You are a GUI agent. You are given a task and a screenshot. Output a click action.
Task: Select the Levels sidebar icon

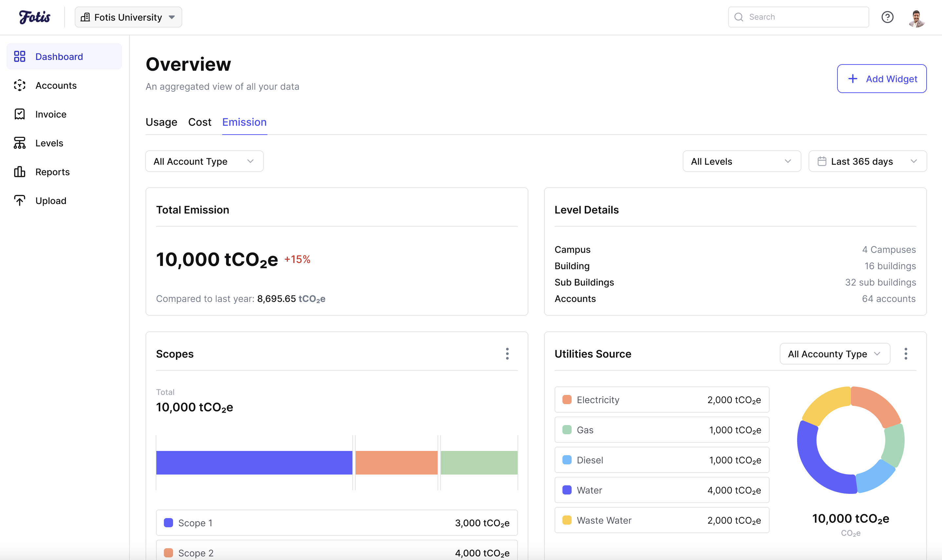[20, 143]
